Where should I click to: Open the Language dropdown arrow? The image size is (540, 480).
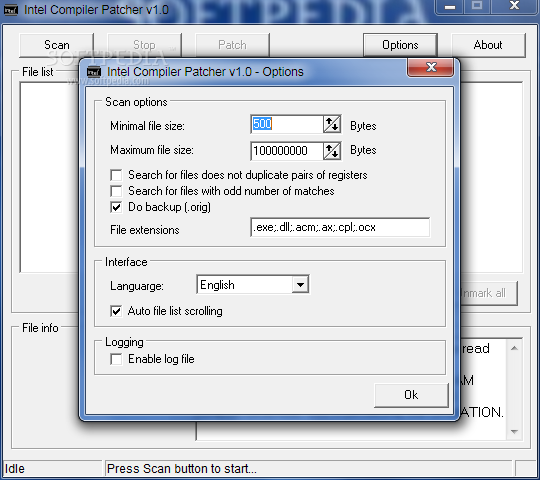300,285
